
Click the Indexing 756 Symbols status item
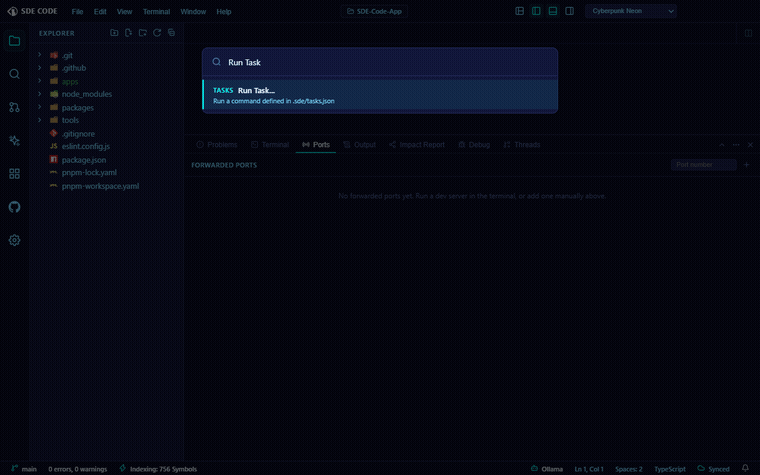158,469
